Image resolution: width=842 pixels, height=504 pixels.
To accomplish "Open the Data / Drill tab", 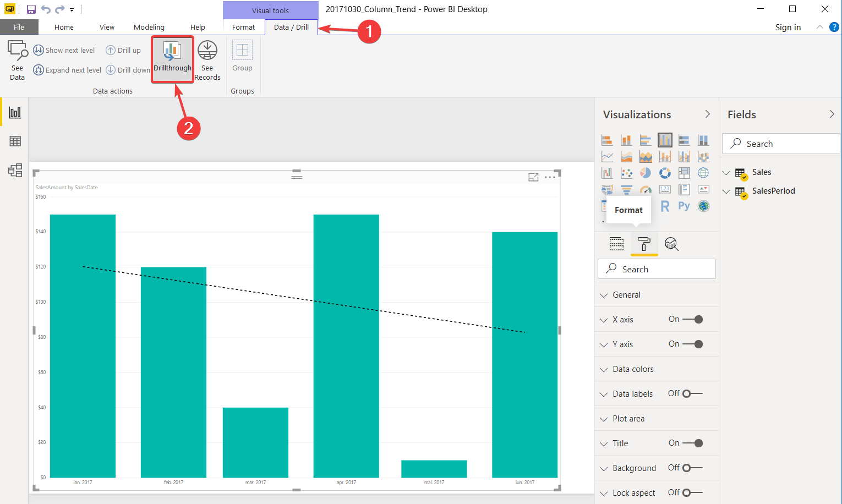I will [x=291, y=27].
